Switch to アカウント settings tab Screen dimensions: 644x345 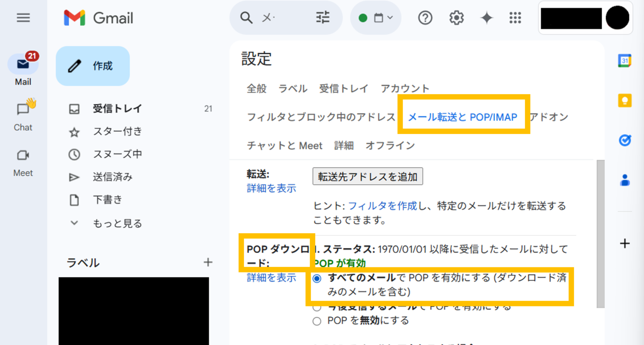coord(405,88)
